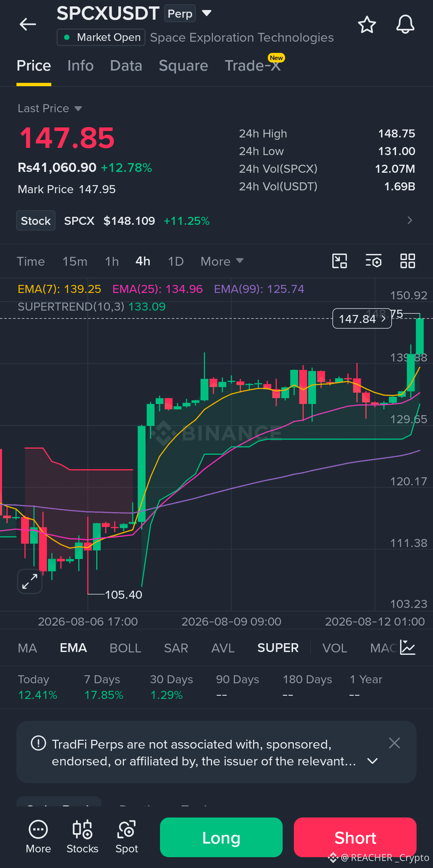Viewport: 433px width, 868px height.
Task: Tap the Perp contract type badge
Action: pyautogui.click(x=180, y=14)
